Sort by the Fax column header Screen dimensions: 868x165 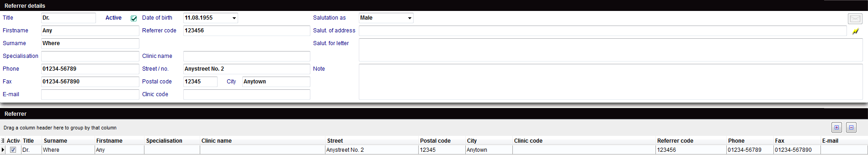point(797,141)
